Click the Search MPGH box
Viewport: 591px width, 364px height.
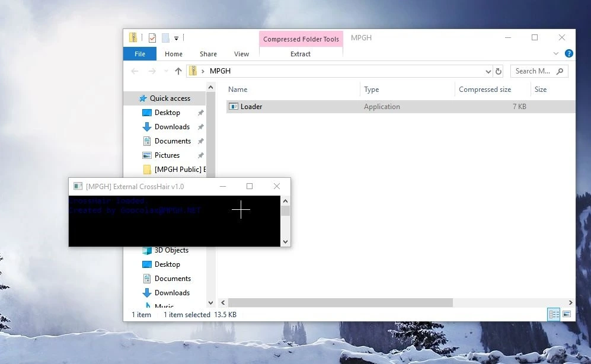539,71
